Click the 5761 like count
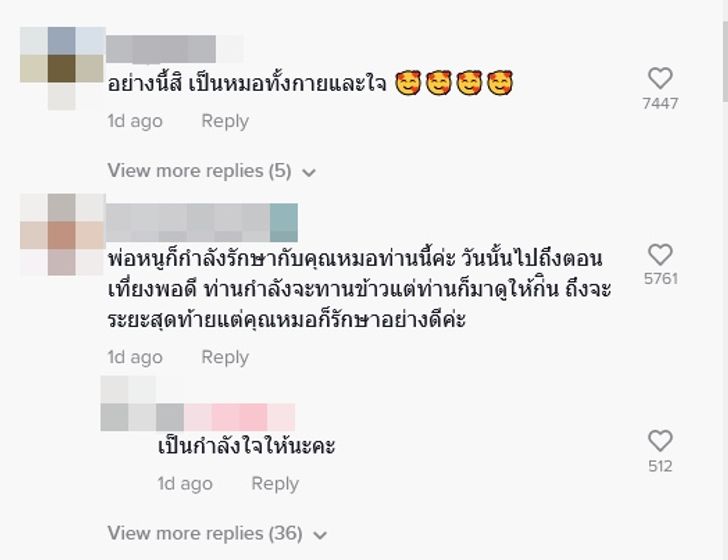728x560 pixels. (x=661, y=279)
